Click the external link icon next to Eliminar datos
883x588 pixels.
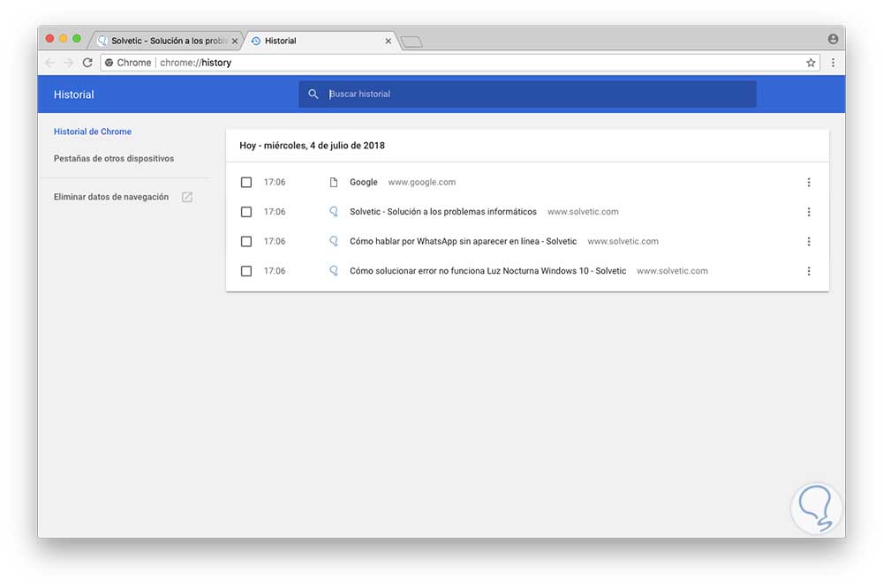pyautogui.click(x=187, y=197)
